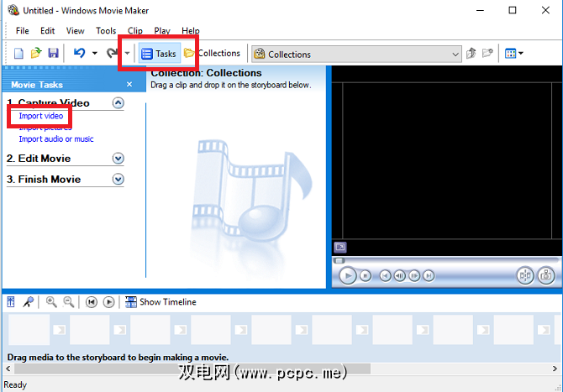Click the Next Frame button

point(414,276)
